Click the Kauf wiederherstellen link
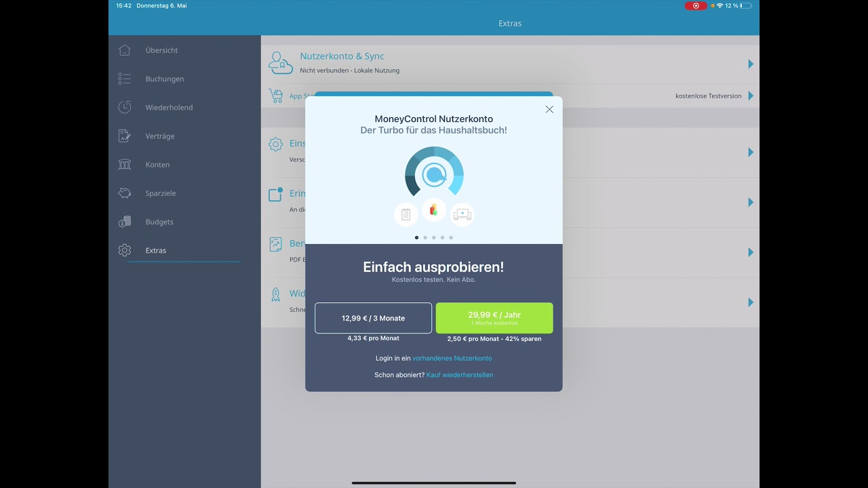Viewport: 868px width, 488px height. [460, 375]
